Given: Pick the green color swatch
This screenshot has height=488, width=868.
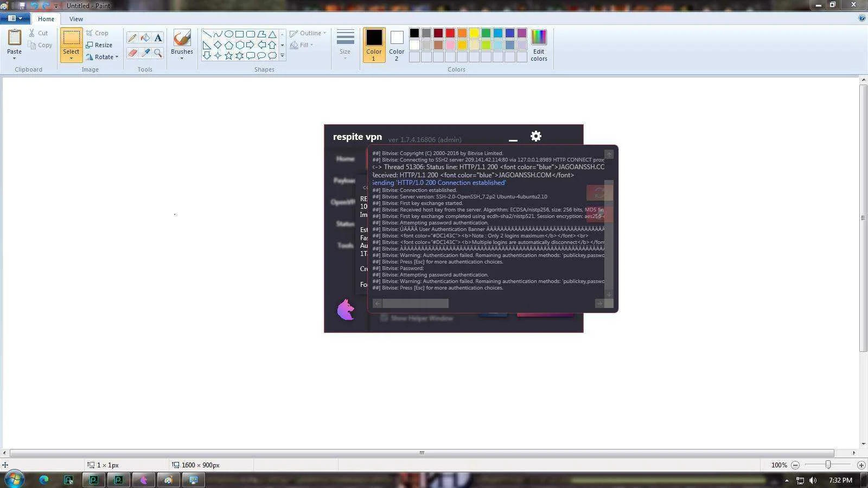Looking at the screenshot, I should (x=486, y=34).
